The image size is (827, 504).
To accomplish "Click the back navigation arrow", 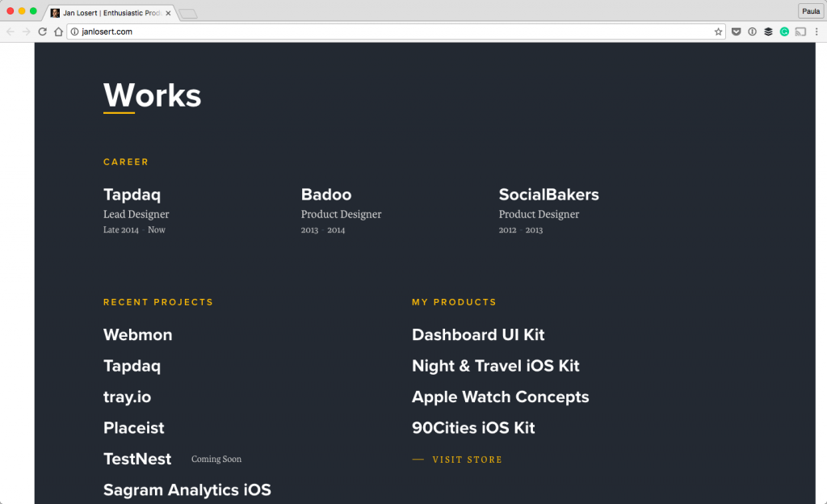I will pyautogui.click(x=10, y=31).
